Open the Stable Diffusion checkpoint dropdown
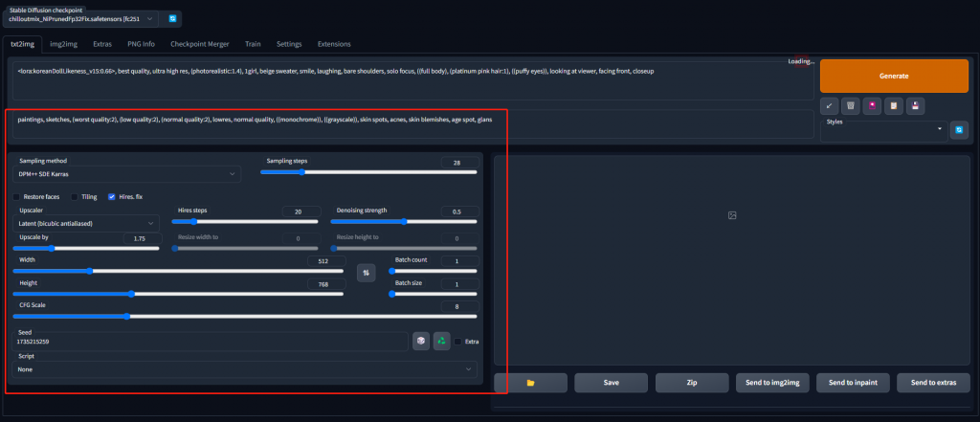The width and height of the screenshot is (980, 422). [80, 19]
